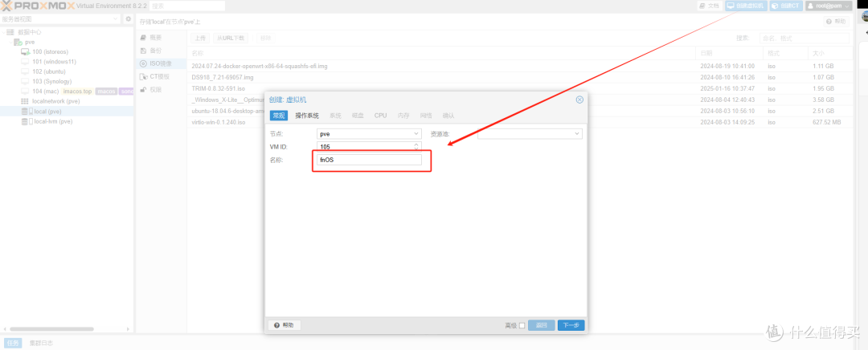Viewport: 868px width, 350px height.
Task: Click the localnetwork (pve) grid icon
Action: (26, 101)
